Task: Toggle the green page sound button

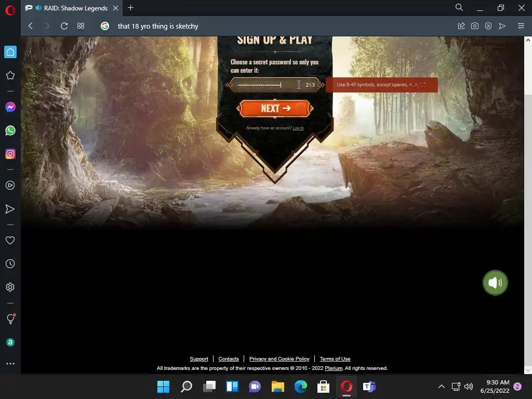Action: coord(495,282)
